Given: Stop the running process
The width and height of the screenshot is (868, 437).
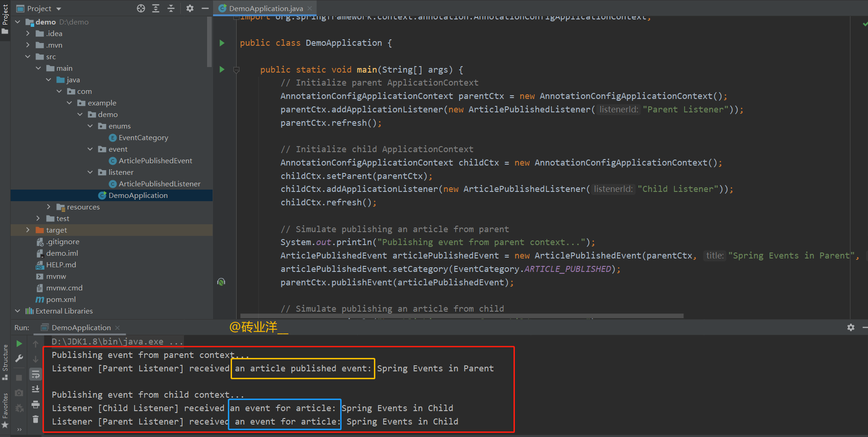Looking at the screenshot, I should 19,378.
